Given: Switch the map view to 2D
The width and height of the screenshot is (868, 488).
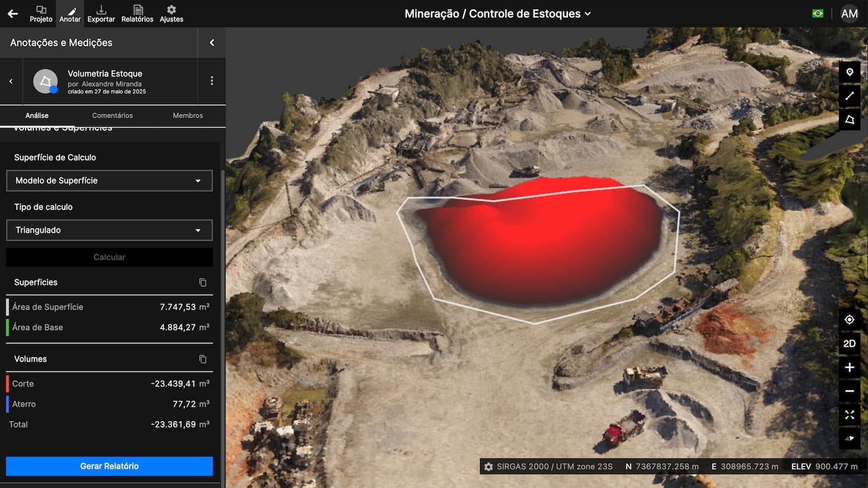Looking at the screenshot, I should point(849,344).
